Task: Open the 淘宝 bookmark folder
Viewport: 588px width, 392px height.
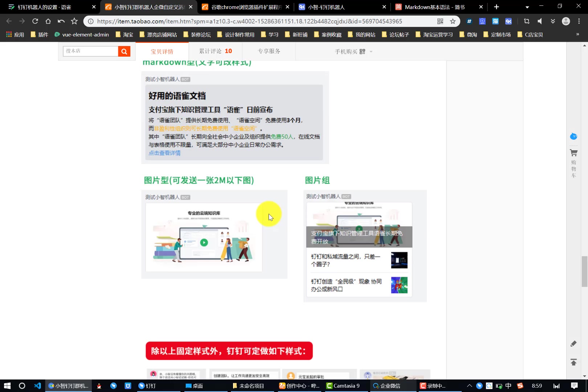Action: tap(124, 34)
